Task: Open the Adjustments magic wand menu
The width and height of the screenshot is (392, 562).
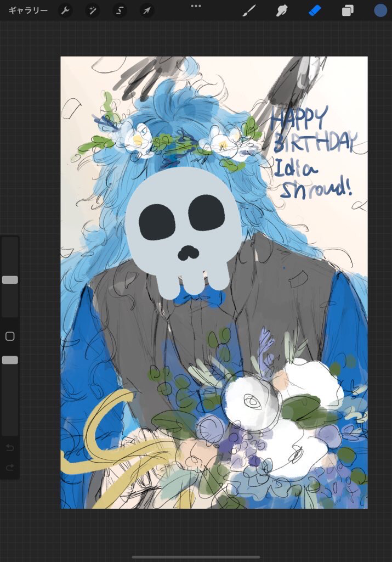Action: pyautogui.click(x=92, y=11)
